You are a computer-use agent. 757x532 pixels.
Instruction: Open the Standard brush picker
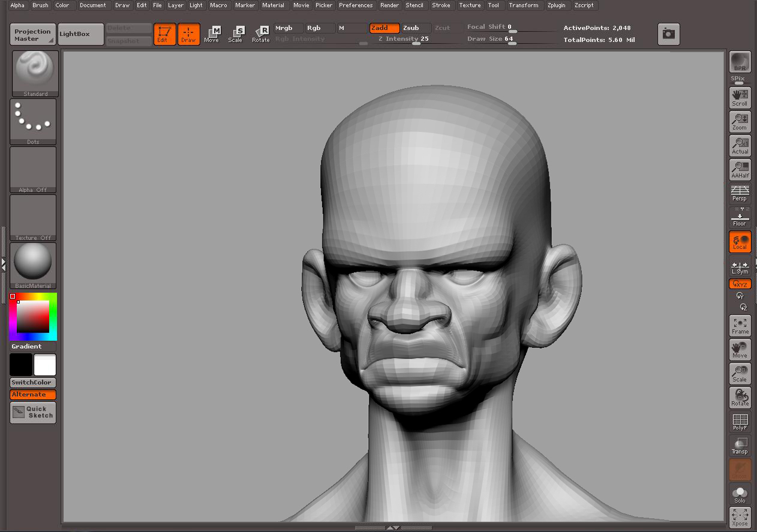coord(35,73)
